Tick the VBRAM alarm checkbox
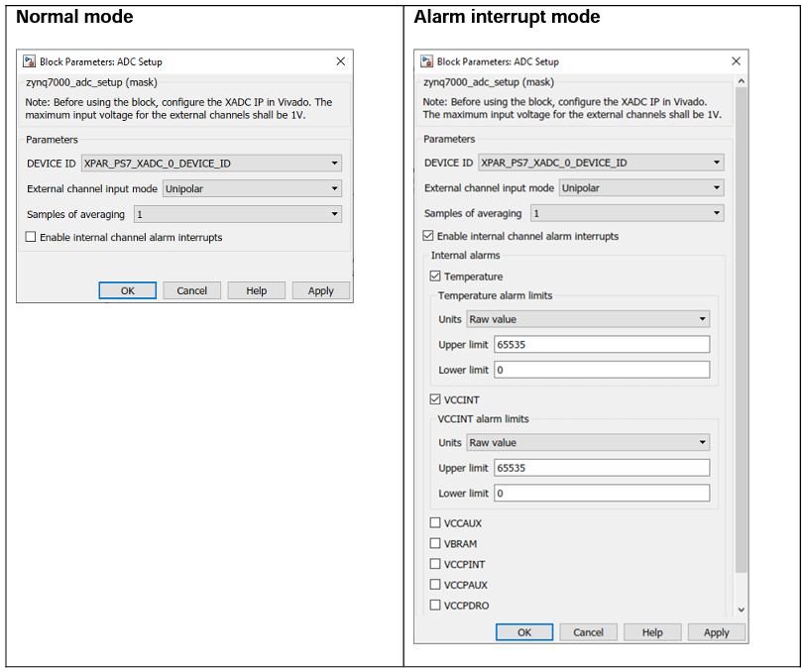 point(435,543)
